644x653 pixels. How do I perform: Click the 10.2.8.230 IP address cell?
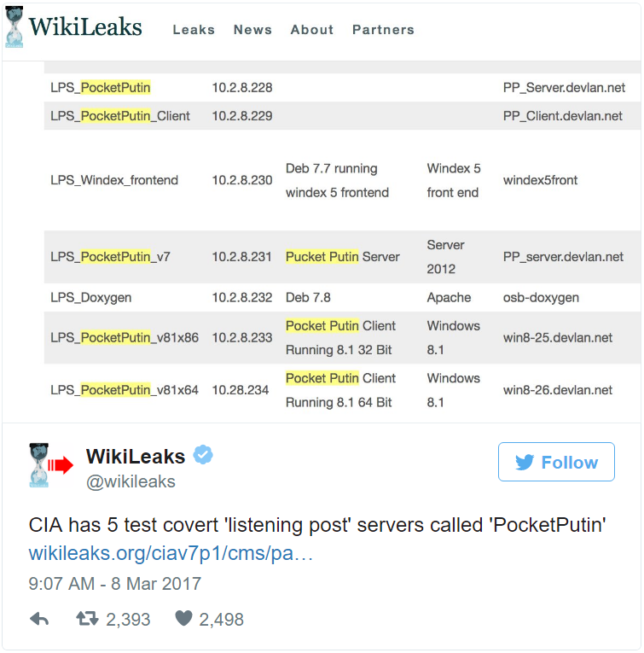point(242,180)
